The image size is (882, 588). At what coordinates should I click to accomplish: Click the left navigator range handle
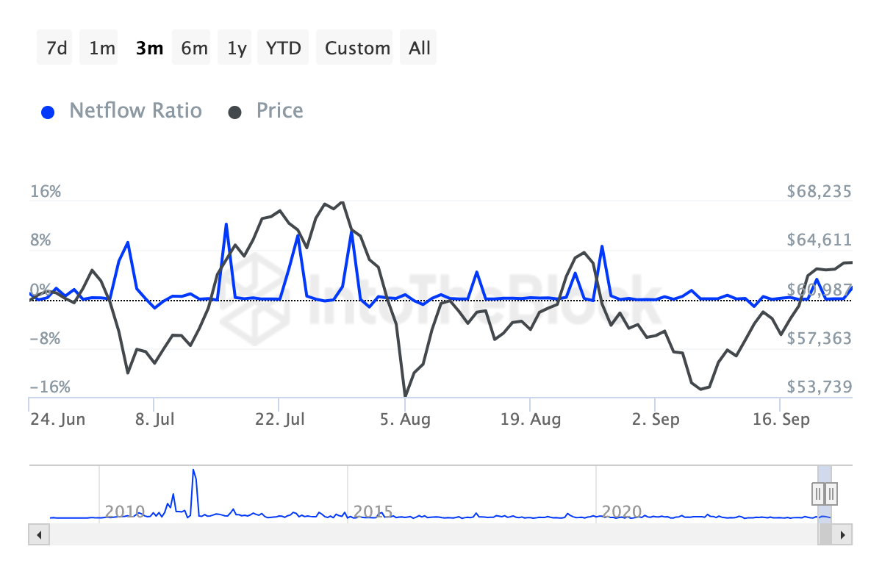(818, 493)
